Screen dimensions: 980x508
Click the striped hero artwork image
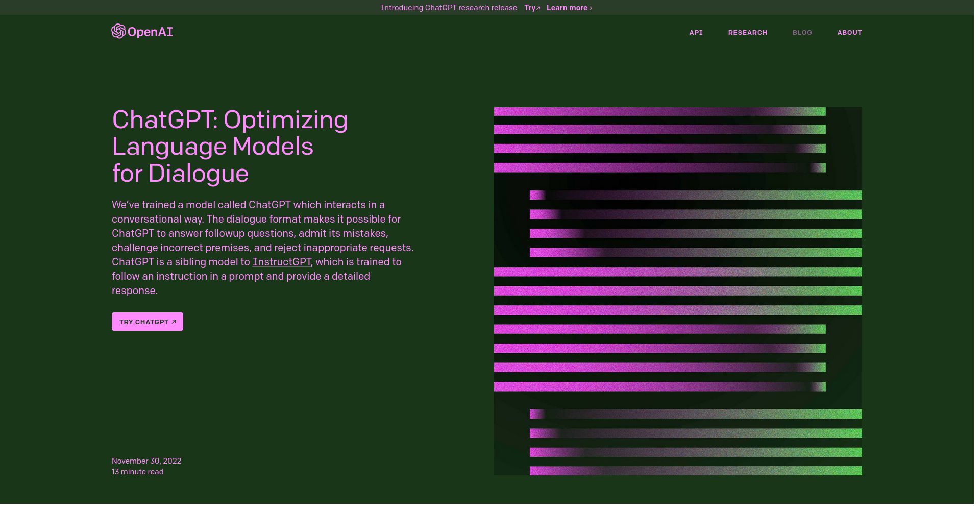pyautogui.click(x=678, y=291)
